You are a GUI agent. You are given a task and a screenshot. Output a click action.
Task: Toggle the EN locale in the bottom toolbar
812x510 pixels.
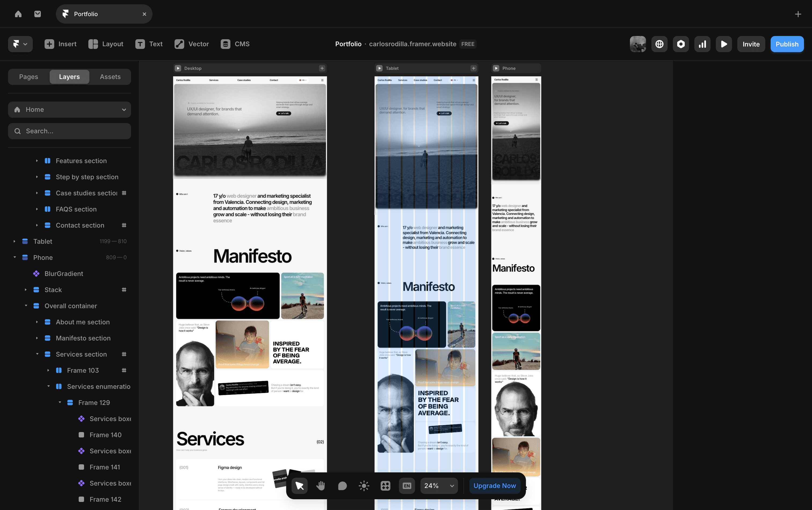click(x=407, y=485)
